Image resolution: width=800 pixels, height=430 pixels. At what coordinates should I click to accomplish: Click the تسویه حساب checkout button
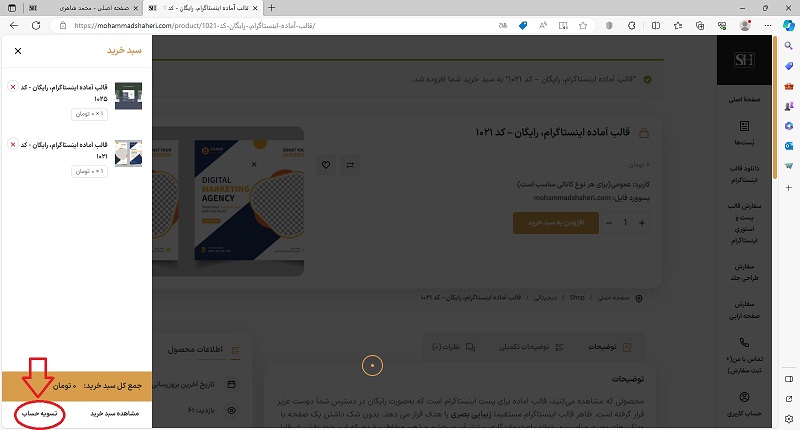[x=39, y=414]
